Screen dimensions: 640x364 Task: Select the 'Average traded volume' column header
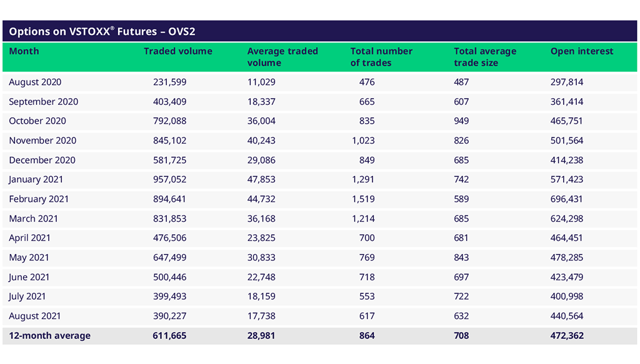pyautogui.click(x=282, y=57)
